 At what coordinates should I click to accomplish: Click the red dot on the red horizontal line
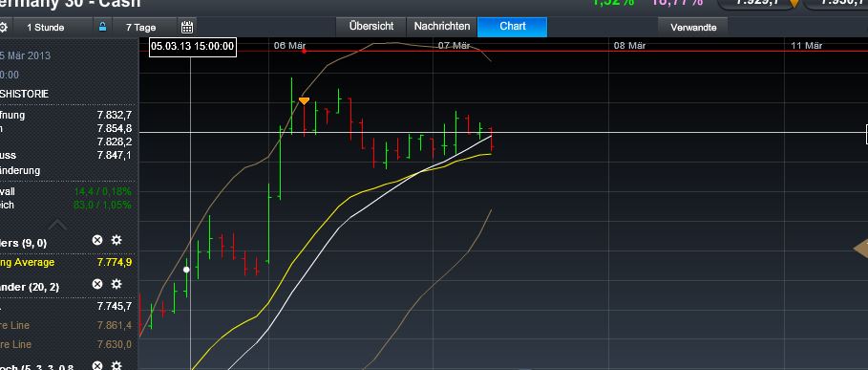pyautogui.click(x=304, y=51)
